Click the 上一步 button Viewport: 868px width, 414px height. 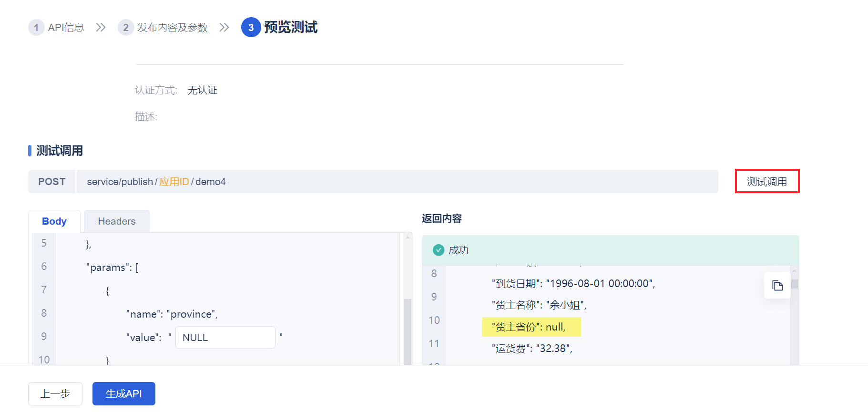coord(55,393)
